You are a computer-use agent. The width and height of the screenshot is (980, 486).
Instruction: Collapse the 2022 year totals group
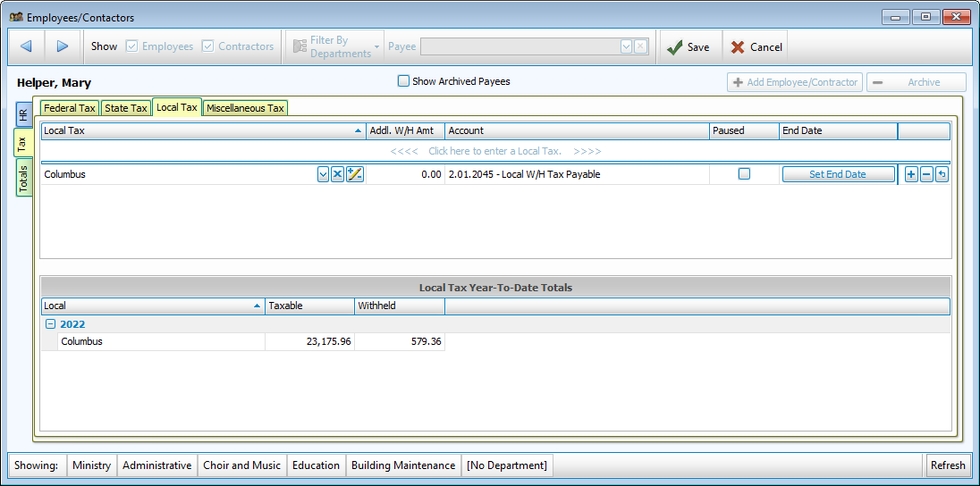pos(51,324)
